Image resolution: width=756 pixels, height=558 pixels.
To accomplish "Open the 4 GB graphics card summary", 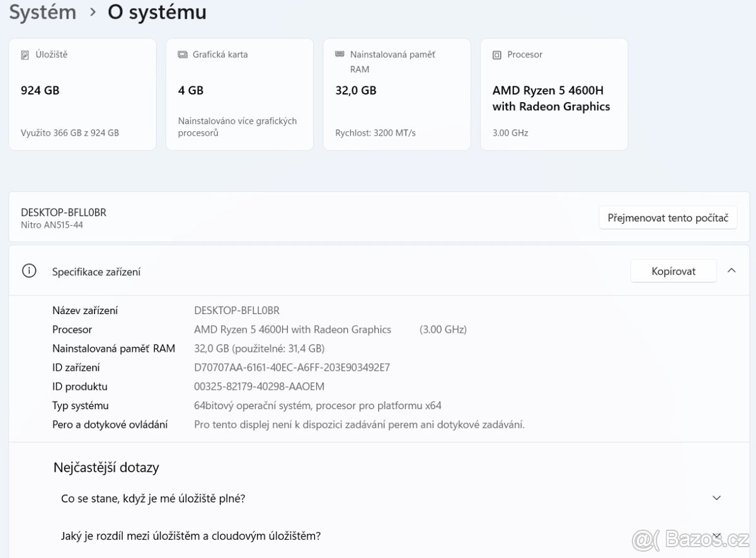I will click(x=239, y=93).
